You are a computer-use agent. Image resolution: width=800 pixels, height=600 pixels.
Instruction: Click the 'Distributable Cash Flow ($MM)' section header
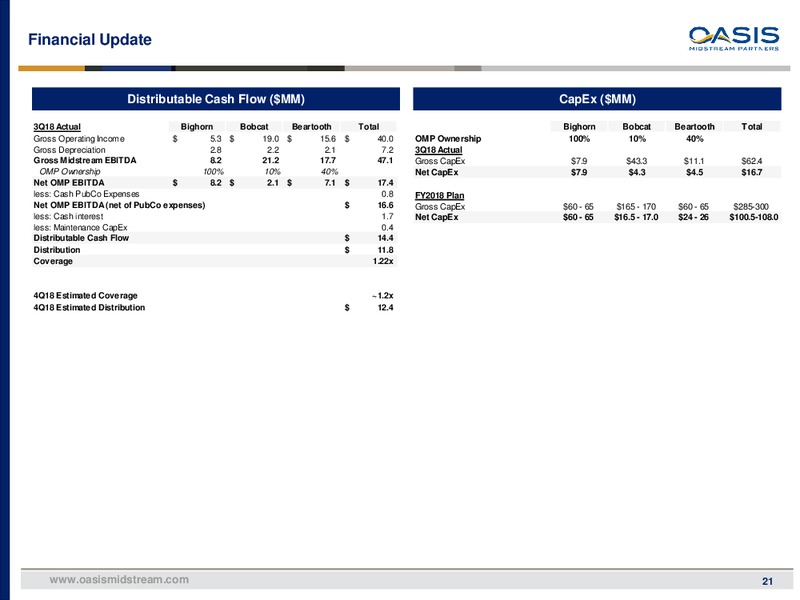[x=216, y=99]
